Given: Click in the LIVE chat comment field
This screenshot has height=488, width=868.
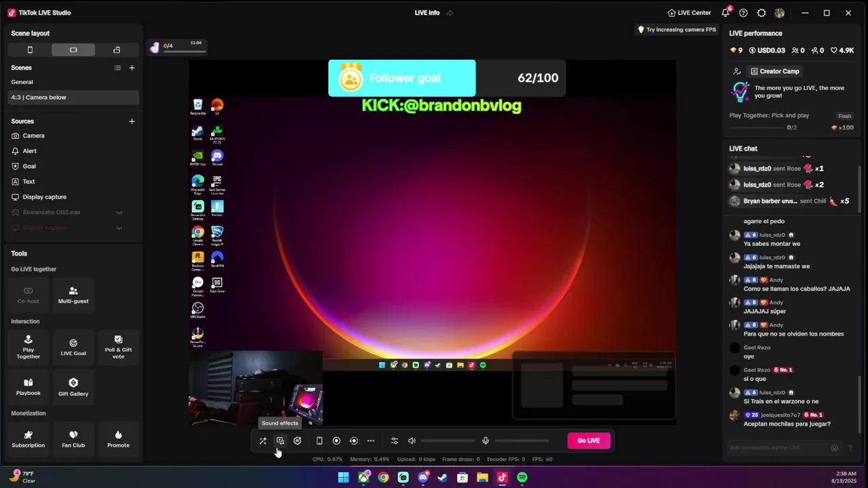Looking at the screenshot, I should tap(778, 447).
